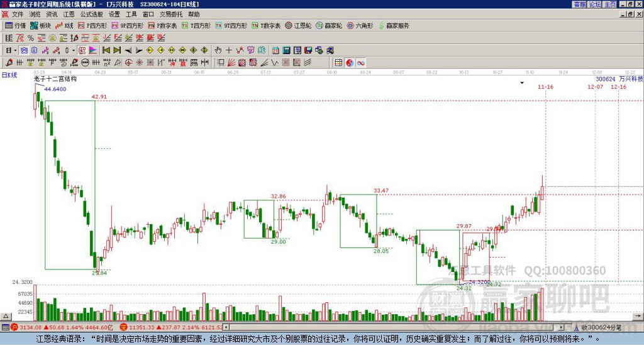Image resolution: width=644 pixels, height=345 pixels.
Task: Select the crosshair plus cursor tool
Action: 229,50
